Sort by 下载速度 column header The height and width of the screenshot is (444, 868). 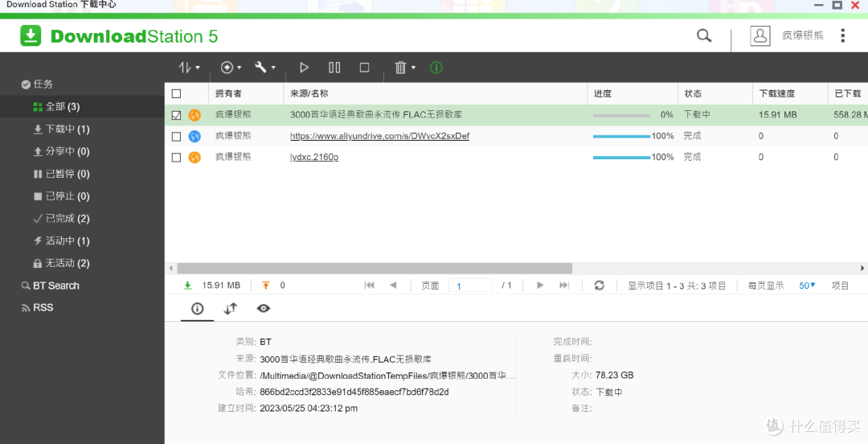click(790, 93)
